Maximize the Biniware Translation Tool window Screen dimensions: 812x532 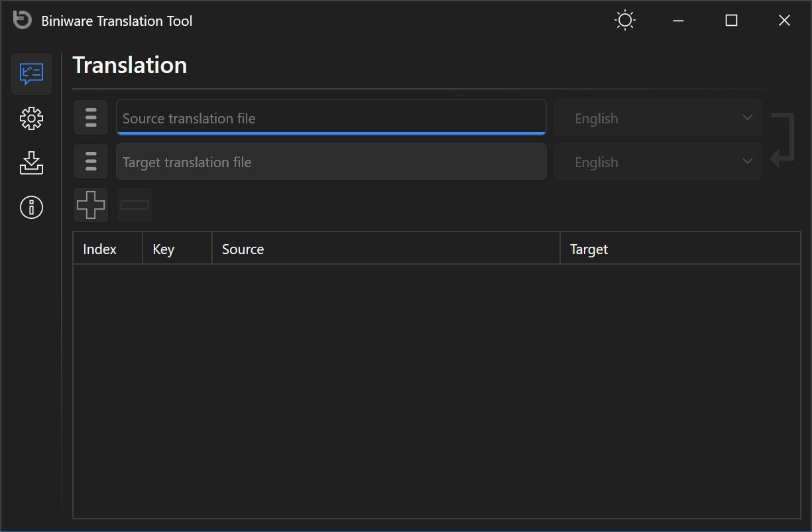[731, 21]
